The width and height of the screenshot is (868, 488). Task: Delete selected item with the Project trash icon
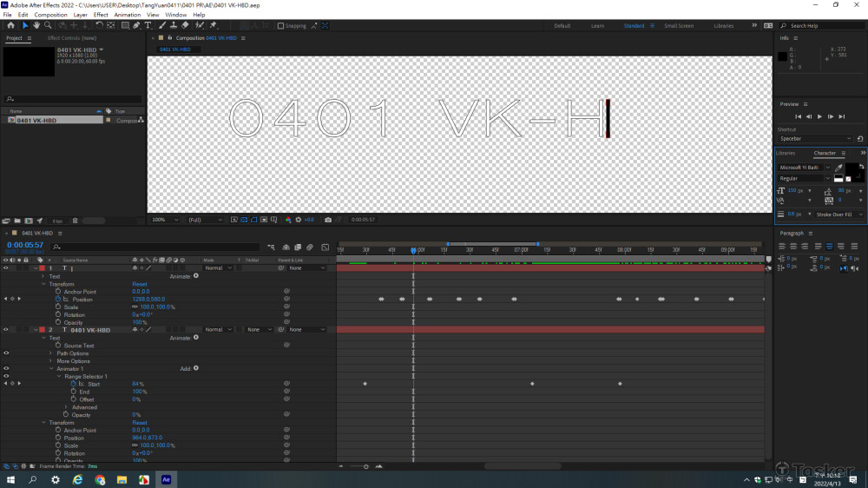coord(75,221)
